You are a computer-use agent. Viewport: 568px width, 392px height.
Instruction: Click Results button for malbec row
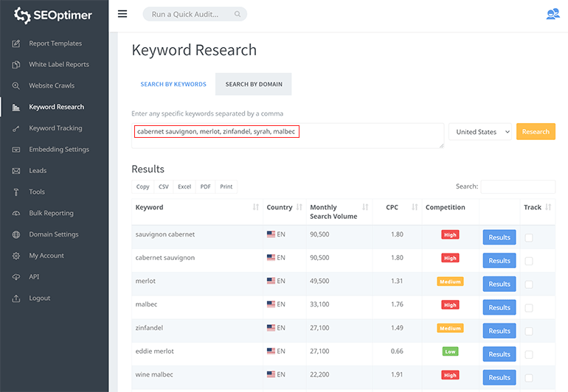coord(499,307)
